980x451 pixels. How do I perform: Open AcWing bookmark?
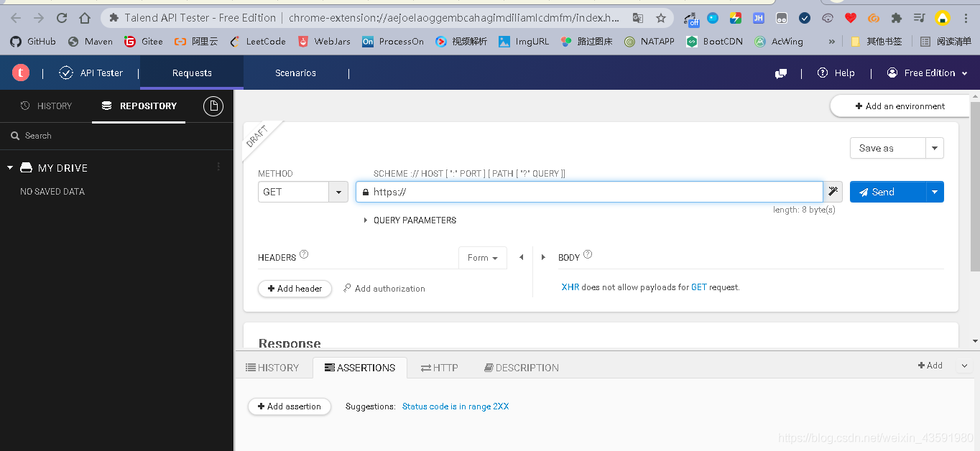tap(779, 42)
